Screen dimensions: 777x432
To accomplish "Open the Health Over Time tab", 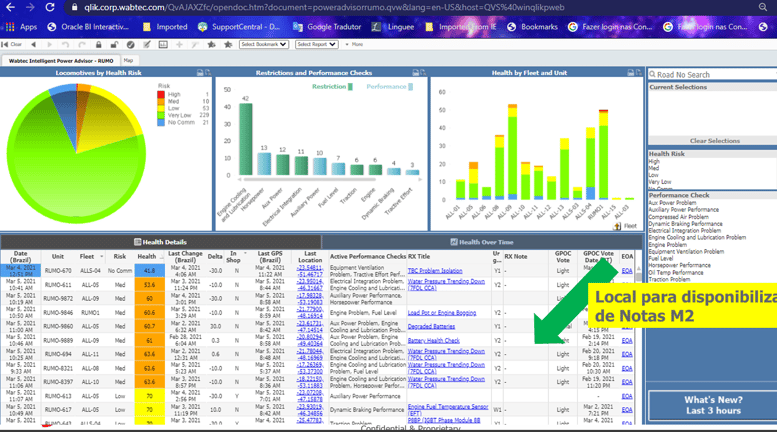I will point(482,242).
